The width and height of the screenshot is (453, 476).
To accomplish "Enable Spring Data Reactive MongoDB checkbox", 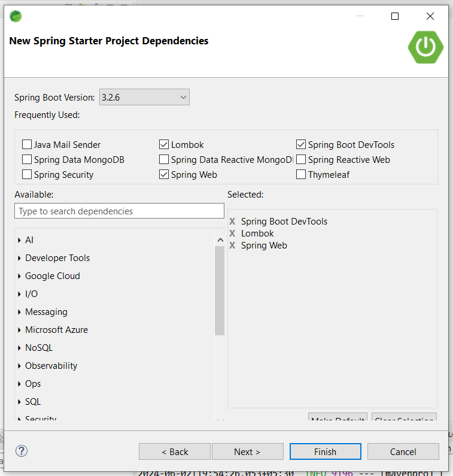I will pyautogui.click(x=164, y=159).
